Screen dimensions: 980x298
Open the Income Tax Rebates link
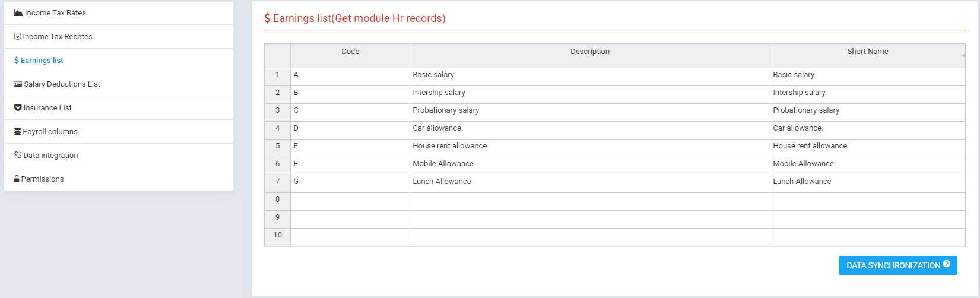58,36
